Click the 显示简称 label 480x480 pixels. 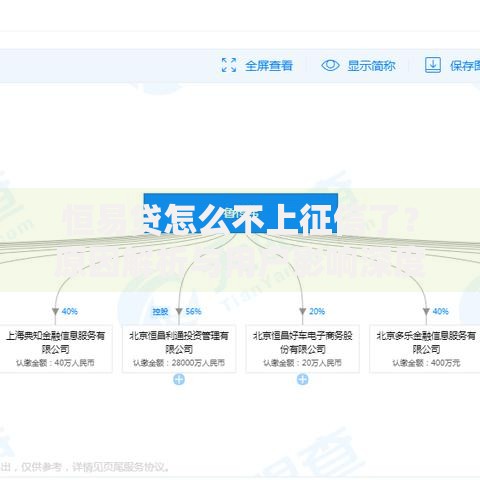pos(371,65)
